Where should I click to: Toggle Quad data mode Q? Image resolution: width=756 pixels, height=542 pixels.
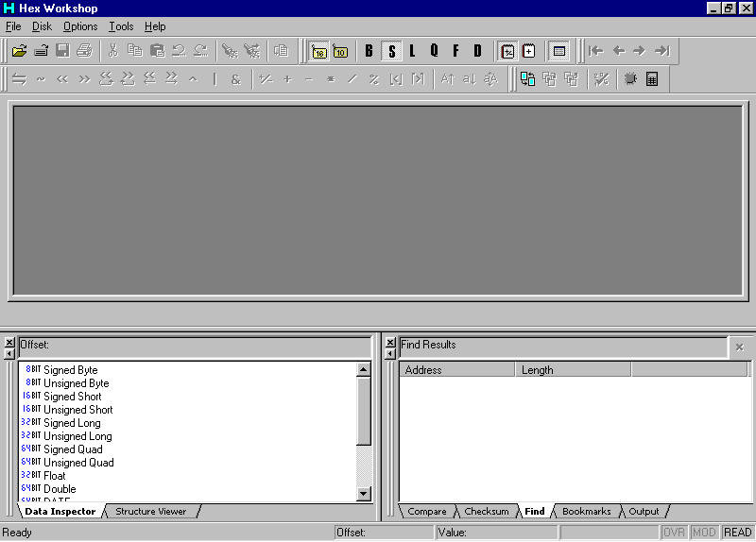click(434, 51)
